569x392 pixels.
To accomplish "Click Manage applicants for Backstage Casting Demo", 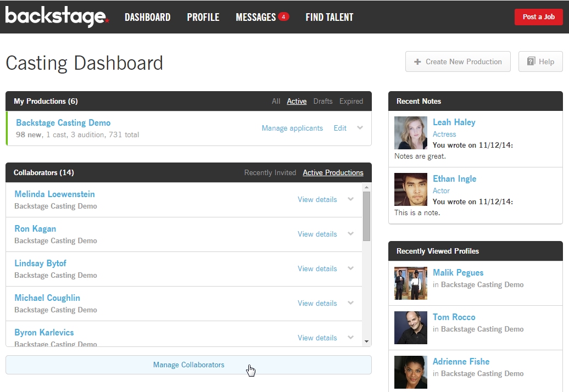I will [x=292, y=128].
